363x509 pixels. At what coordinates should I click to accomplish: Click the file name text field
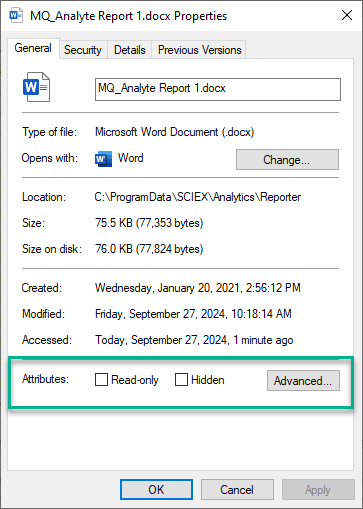(x=218, y=89)
